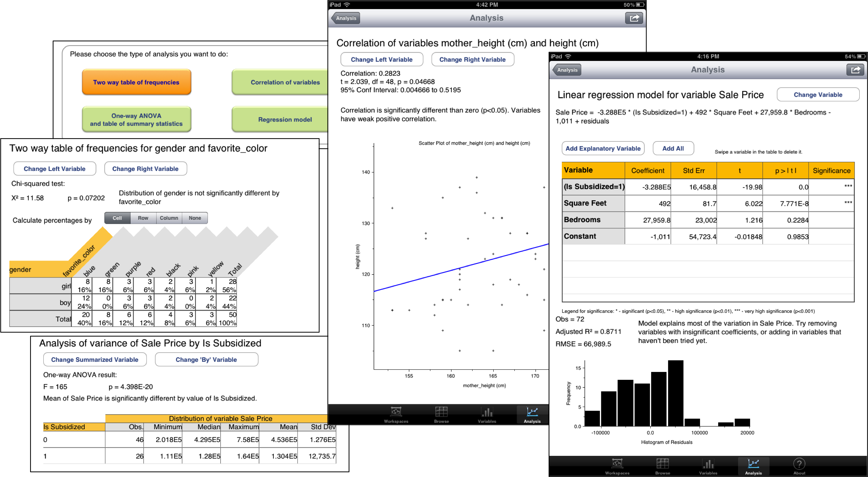
Task: Select Row percentage option
Action: tap(143, 218)
